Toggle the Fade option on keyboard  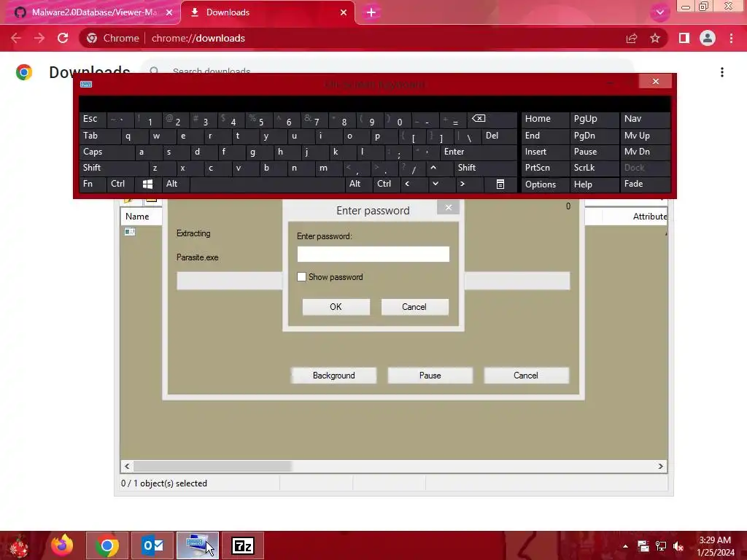coord(645,184)
